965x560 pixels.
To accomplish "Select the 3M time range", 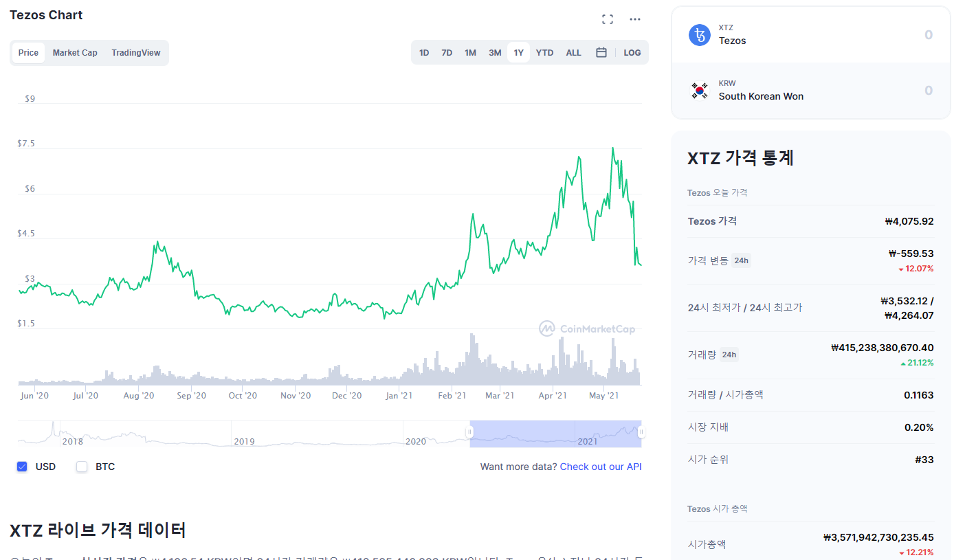I will [495, 53].
